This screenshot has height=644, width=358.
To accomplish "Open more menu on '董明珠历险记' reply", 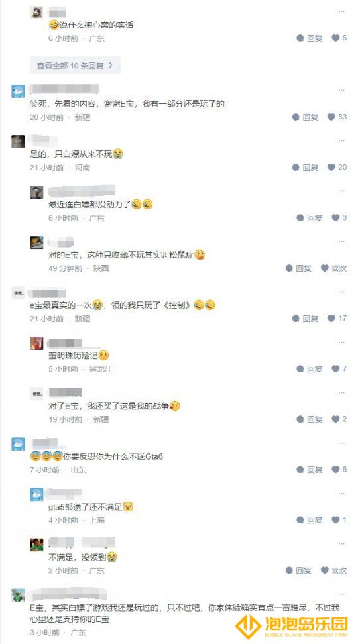I will pos(341,342).
